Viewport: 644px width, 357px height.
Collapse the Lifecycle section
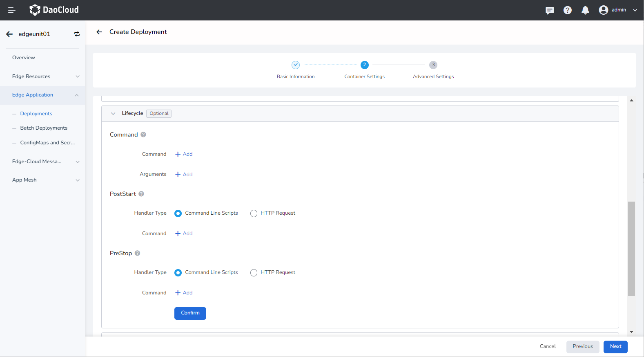coord(113,114)
